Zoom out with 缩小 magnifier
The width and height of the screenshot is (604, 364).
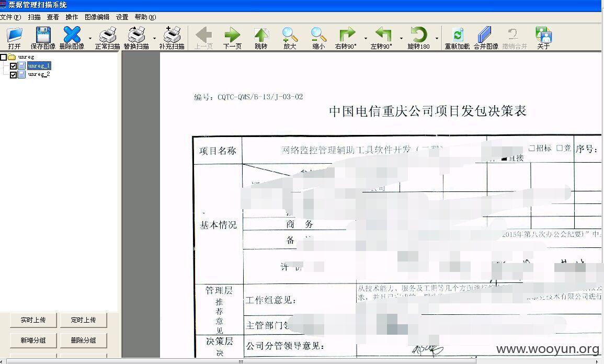pos(318,38)
